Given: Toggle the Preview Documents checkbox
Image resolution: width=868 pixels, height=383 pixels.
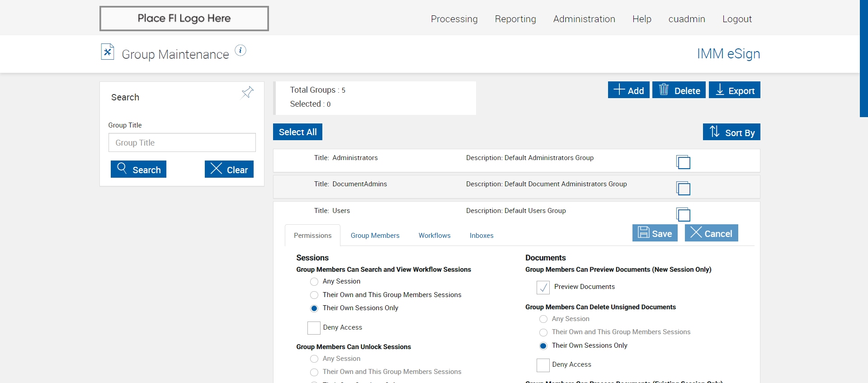Looking at the screenshot, I should pos(543,287).
